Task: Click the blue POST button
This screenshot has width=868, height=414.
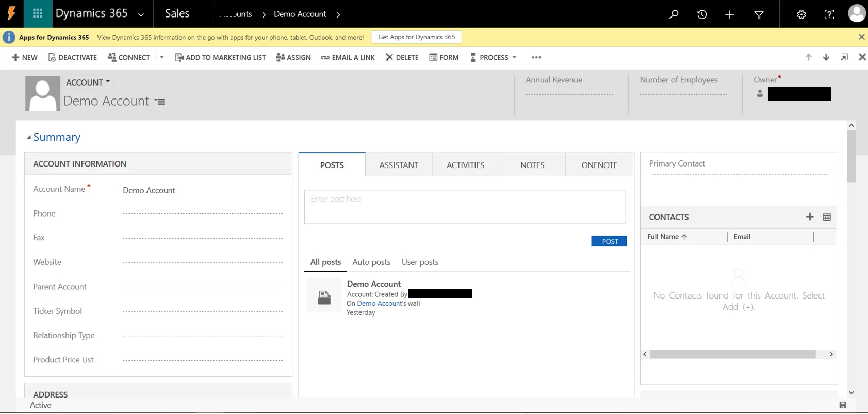Action: (x=609, y=241)
